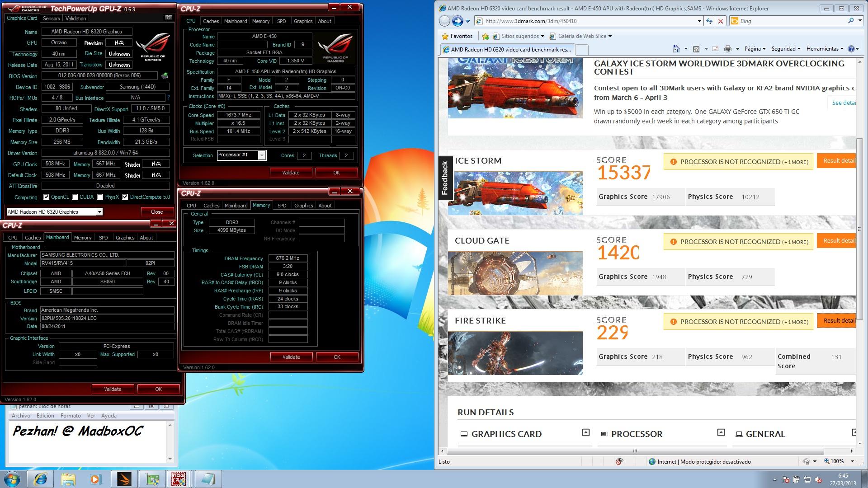Click the Graphics Card collapse icon in Run Details
Viewport: 868px width, 488px height.
click(586, 432)
